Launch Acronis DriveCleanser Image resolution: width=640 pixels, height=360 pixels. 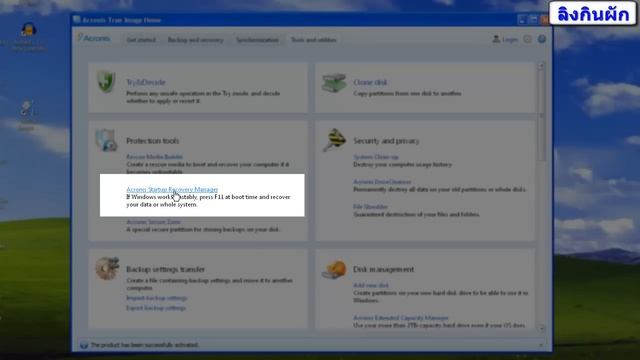coord(382,182)
